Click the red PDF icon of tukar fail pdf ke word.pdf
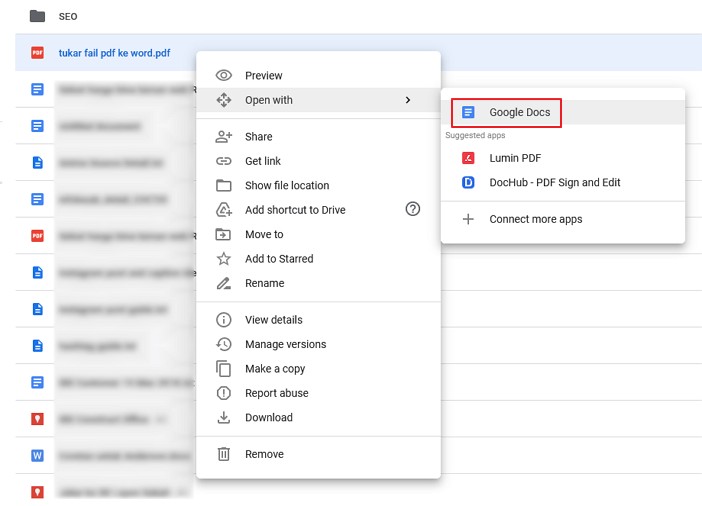This screenshot has height=506, width=702. tap(37, 52)
